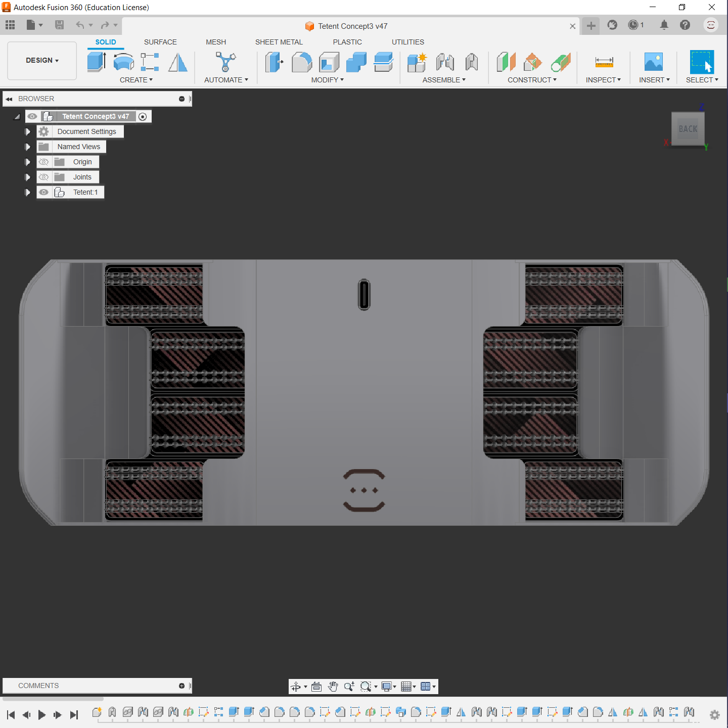Expand the Named Views tree node
Viewport: 728px width, 728px height.
28,147
